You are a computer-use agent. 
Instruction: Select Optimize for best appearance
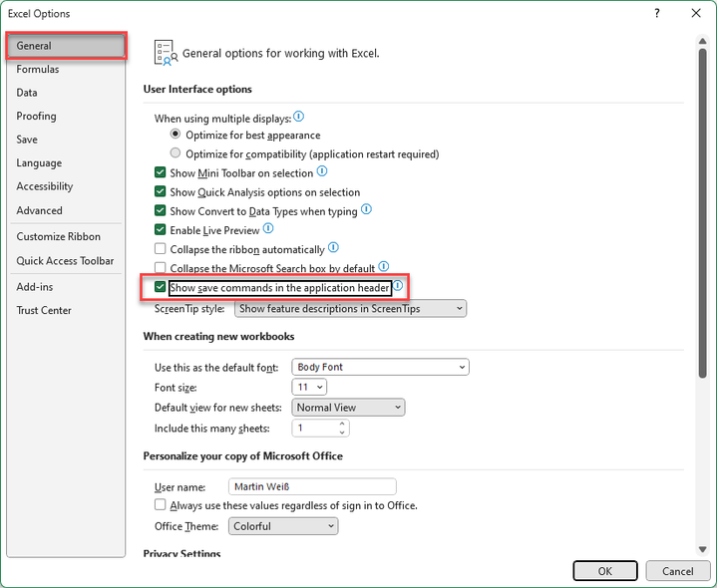point(176,135)
